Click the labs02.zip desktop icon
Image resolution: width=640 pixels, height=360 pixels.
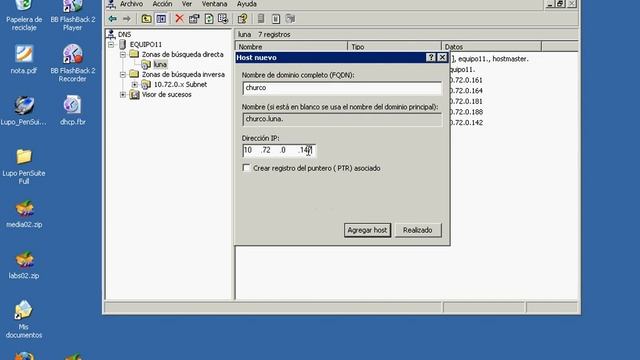24,260
